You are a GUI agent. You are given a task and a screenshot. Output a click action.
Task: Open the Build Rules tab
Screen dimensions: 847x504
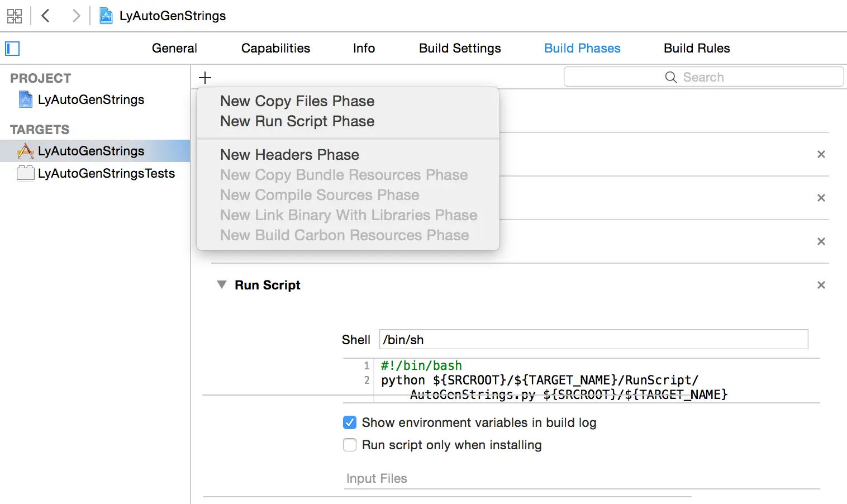[697, 48]
